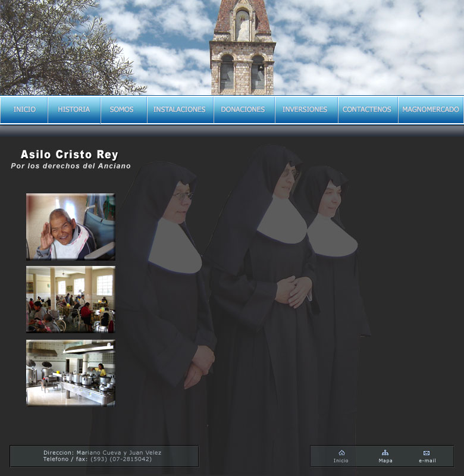Click the e-mail text link
The image size is (464, 476).
(x=427, y=461)
